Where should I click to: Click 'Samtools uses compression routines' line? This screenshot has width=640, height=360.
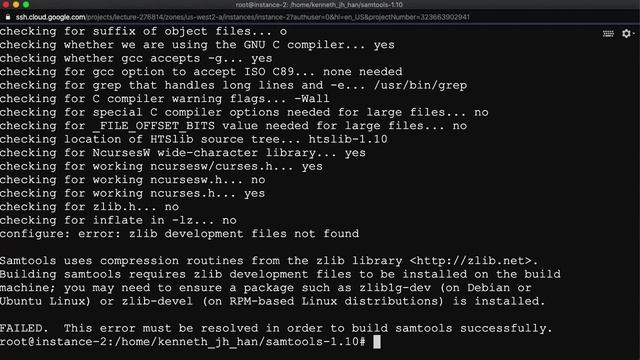(x=269, y=261)
